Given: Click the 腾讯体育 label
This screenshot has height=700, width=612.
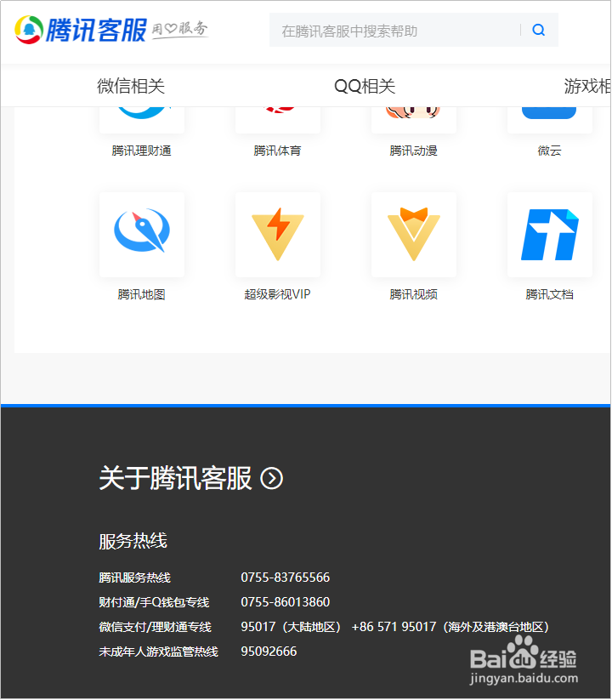Looking at the screenshot, I should (277, 151).
